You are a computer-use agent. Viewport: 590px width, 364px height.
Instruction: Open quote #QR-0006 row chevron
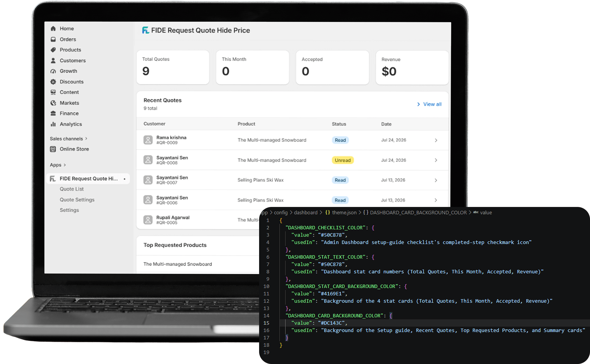point(436,200)
